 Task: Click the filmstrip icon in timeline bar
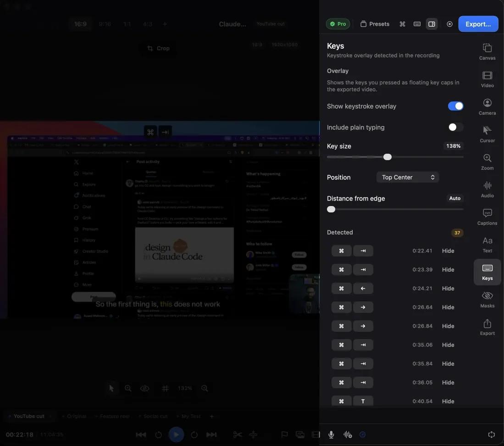point(316,435)
